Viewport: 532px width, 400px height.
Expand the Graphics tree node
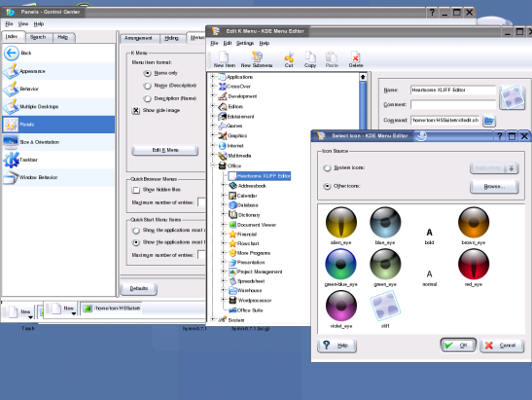(213, 135)
